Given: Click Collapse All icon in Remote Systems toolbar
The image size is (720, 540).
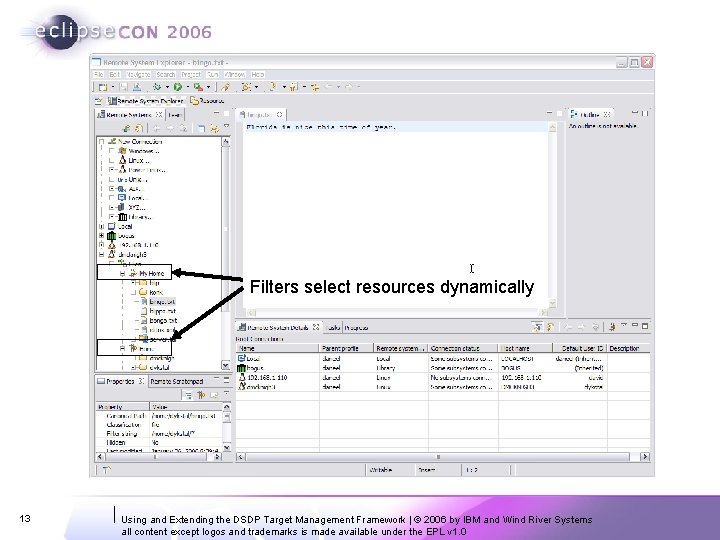Looking at the screenshot, I should coord(201,129).
